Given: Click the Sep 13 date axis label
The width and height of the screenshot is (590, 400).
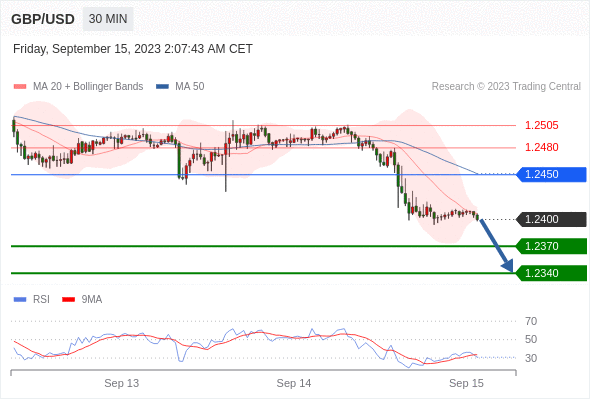Looking at the screenshot, I should tap(122, 383).
